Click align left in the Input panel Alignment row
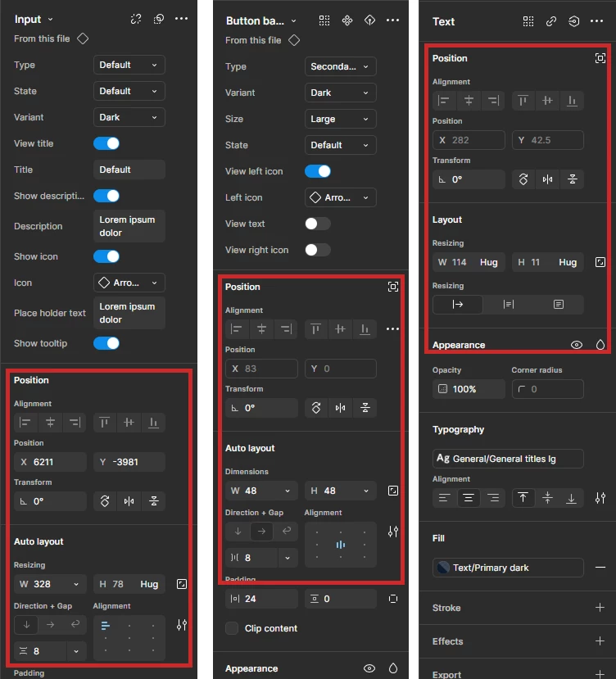616x679 pixels. tap(25, 422)
